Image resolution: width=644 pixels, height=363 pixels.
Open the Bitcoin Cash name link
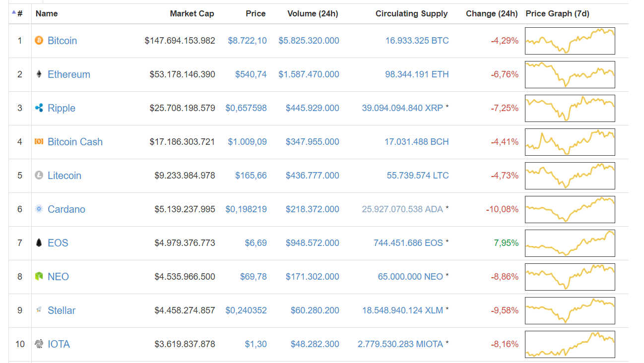pyautogui.click(x=75, y=142)
